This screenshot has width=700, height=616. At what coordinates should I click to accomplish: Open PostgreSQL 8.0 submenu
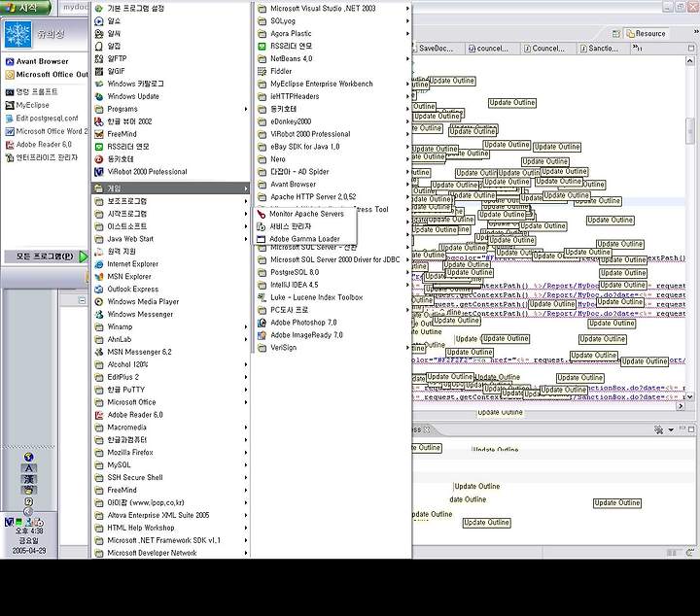tap(332, 272)
